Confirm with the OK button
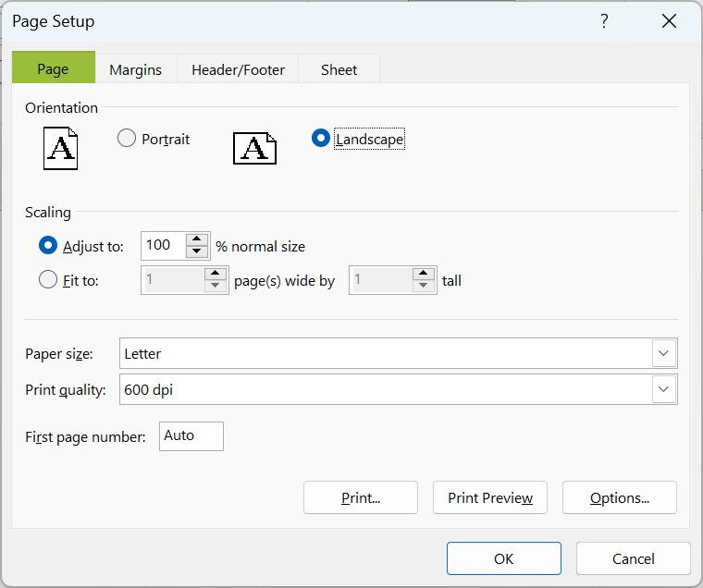703x588 pixels. click(504, 558)
